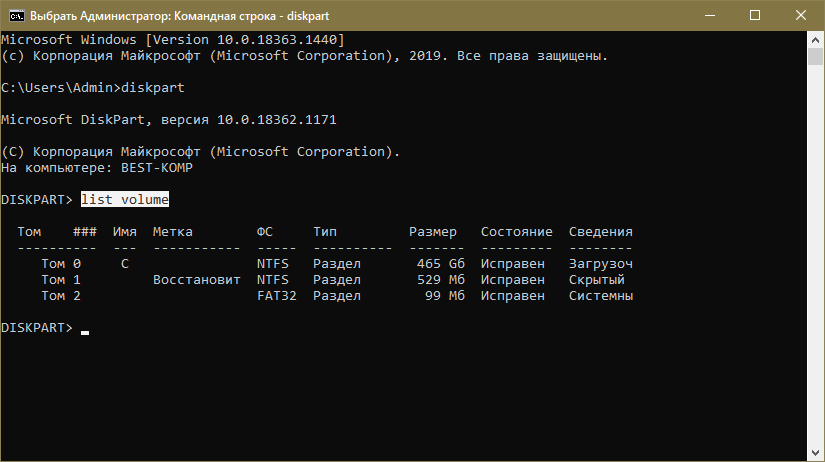Viewport: 825px width, 462px height.
Task: Open the Command Prompt system menu icon
Action: 15,16
